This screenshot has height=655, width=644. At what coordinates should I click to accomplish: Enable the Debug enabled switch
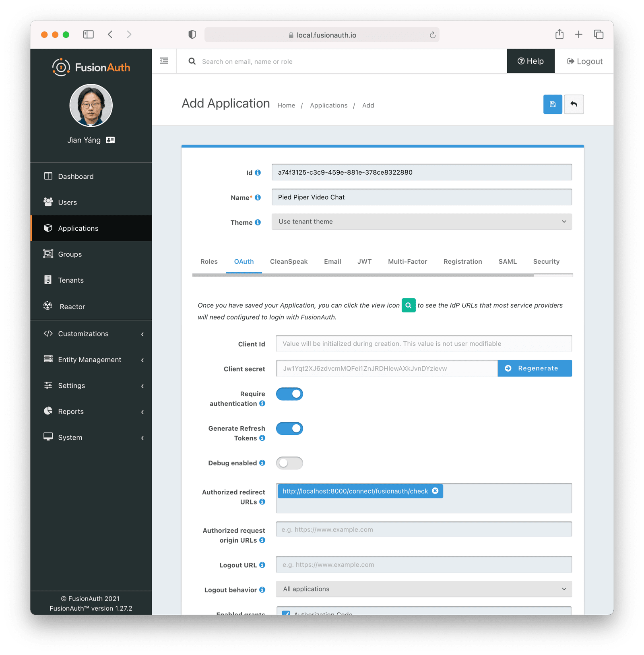point(289,463)
